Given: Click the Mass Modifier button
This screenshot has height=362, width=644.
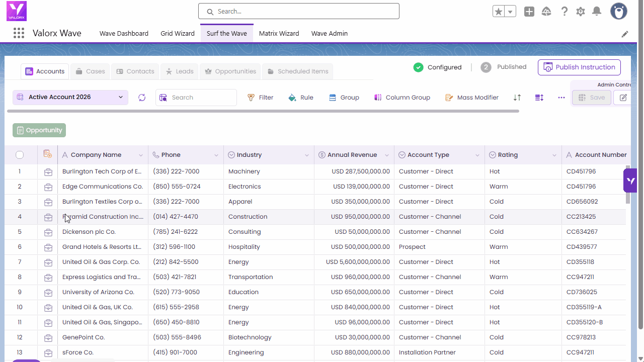Looking at the screenshot, I should coord(472,98).
